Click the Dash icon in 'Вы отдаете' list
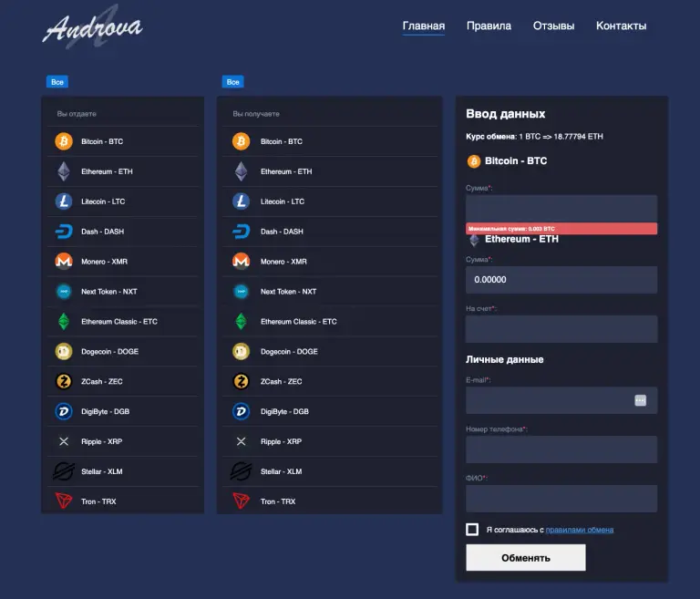Viewport: 700px width, 599px height. point(64,232)
